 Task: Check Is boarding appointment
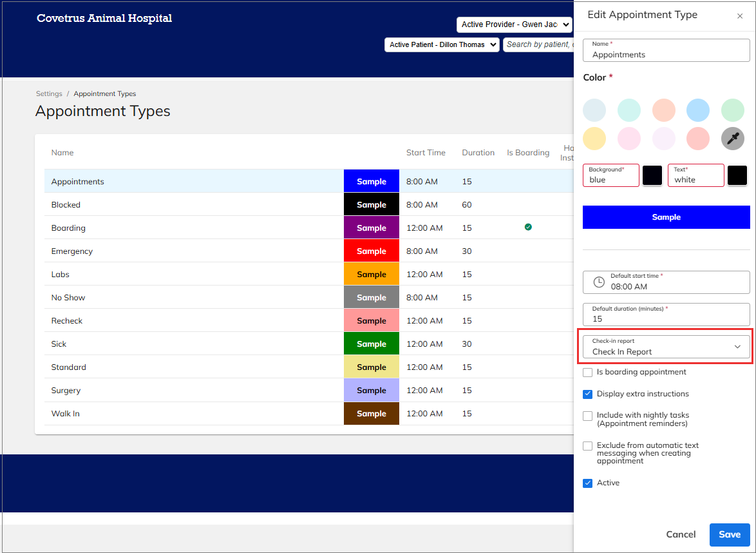(587, 373)
